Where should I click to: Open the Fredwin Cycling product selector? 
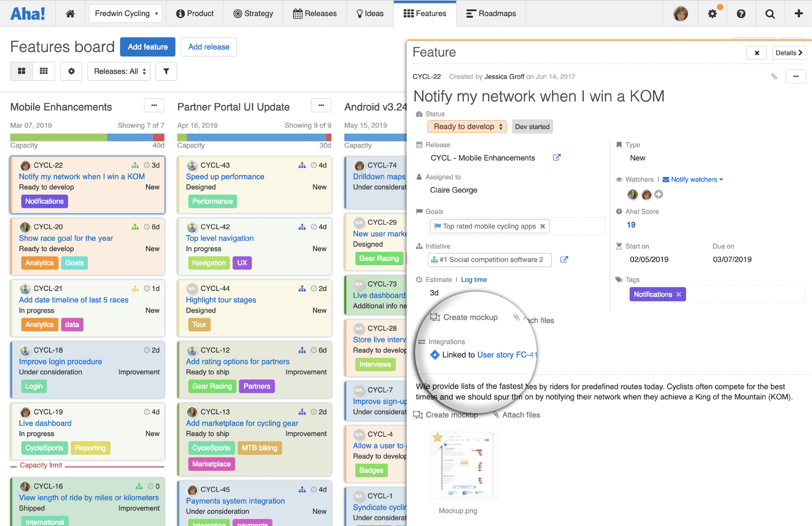[x=125, y=13]
